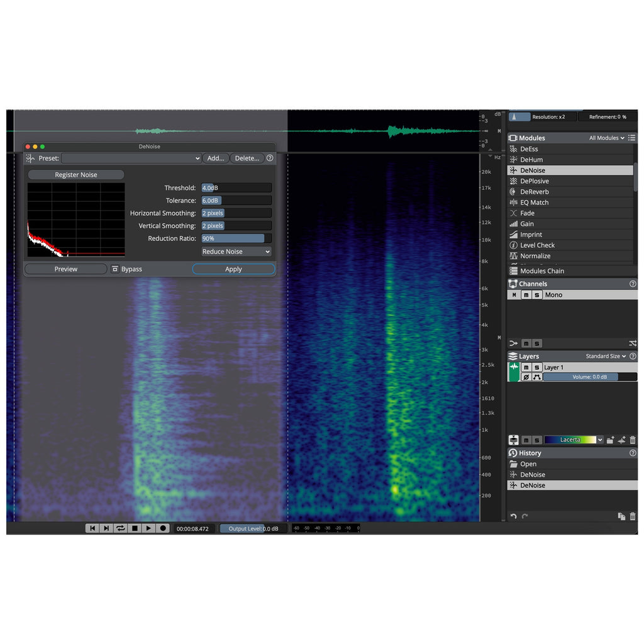The image size is (644, 644).
Task: Click the merge layers icon left of Lacerta
Action: click(513, 440)
